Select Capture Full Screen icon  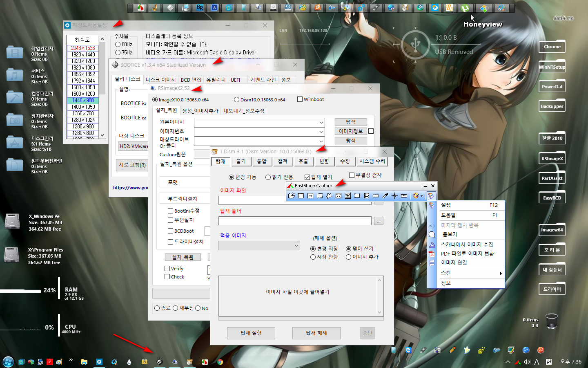339,196
